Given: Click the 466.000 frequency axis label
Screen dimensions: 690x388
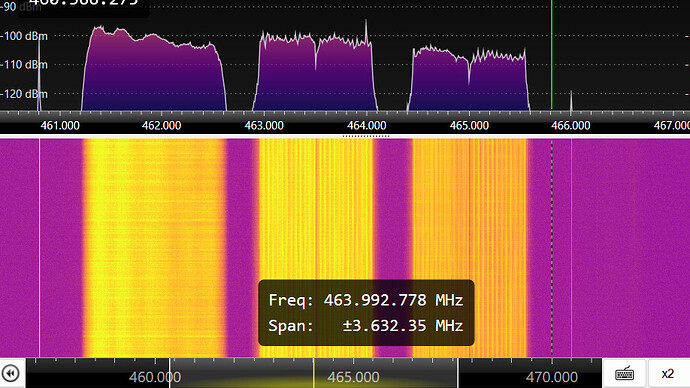Looking at the screenshot, I should [x=571, y=125].
